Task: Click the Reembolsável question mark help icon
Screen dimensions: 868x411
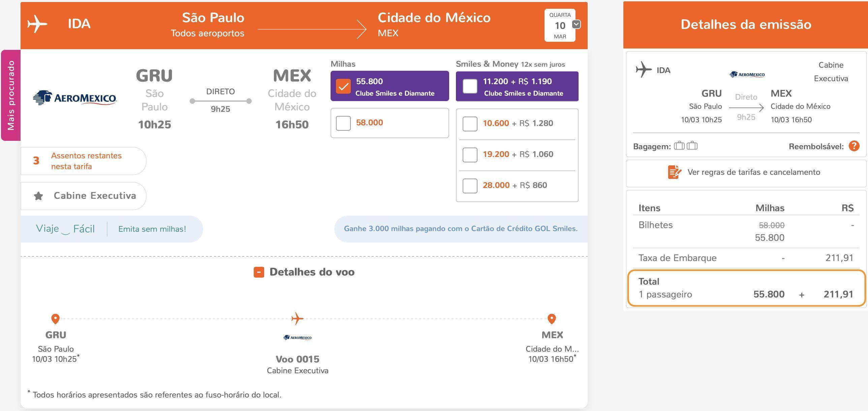Action: pyautogui.click(x=854, y=146)
